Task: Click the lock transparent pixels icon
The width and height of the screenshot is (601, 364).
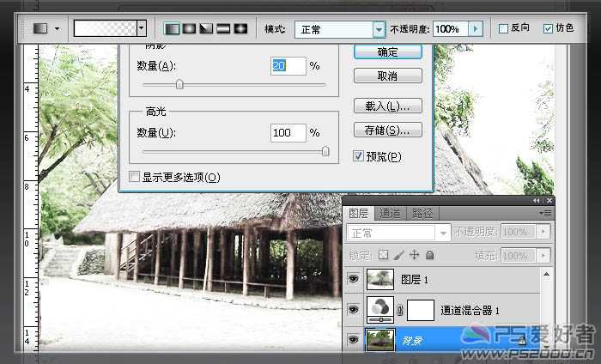Action: click(383, 255)
